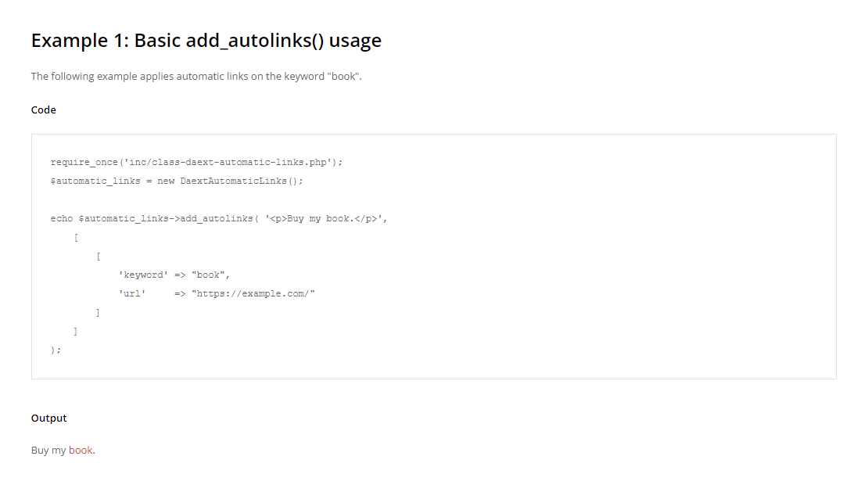Click the "book" keyword value in code
868x485 pixels.
coord(208,275)
